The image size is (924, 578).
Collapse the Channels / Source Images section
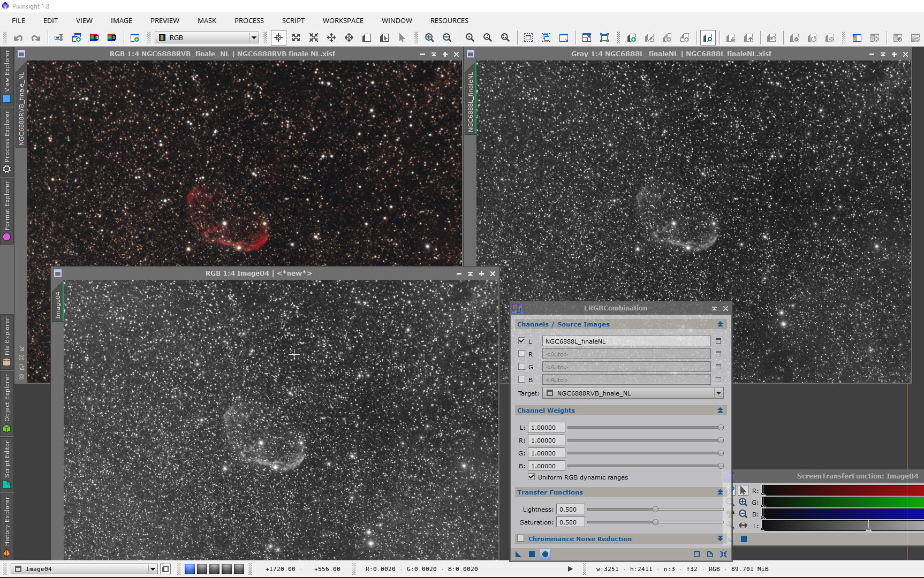coord(720,324)
